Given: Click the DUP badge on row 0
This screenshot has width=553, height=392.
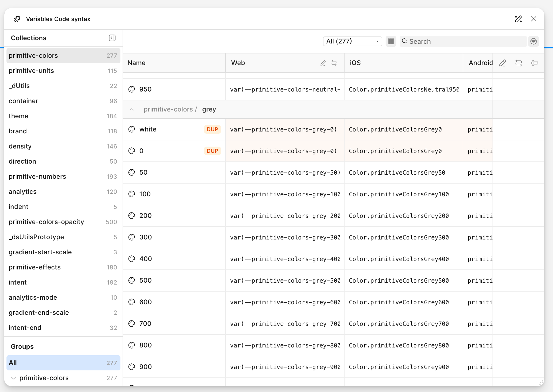Looking at the screenshot, I should click(212, 151).
